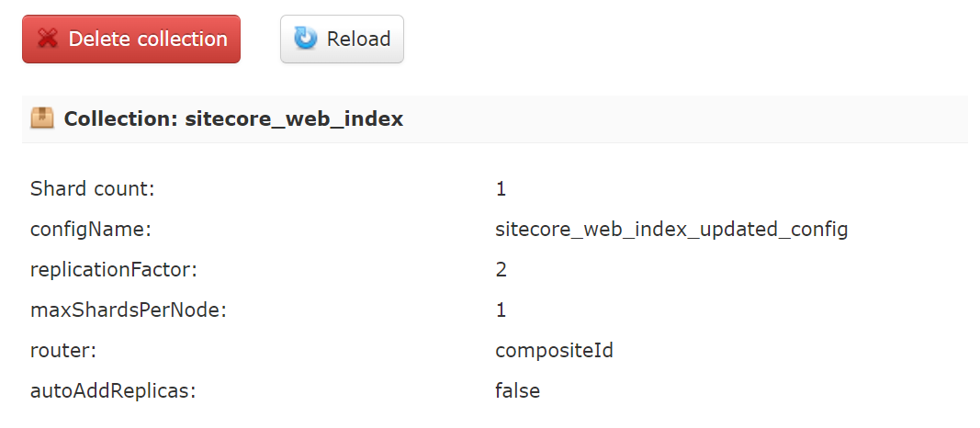This screenshot has width=980, height=428.
Task: Click the "maxShardsPerNode:" label
Action: (129, 310)
